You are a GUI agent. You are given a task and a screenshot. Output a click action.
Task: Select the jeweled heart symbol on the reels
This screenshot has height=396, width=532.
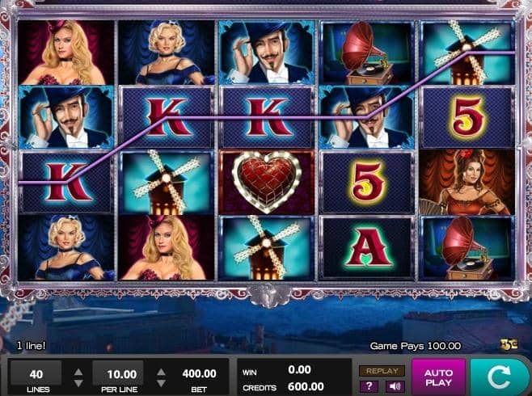(x=267, y=182)
